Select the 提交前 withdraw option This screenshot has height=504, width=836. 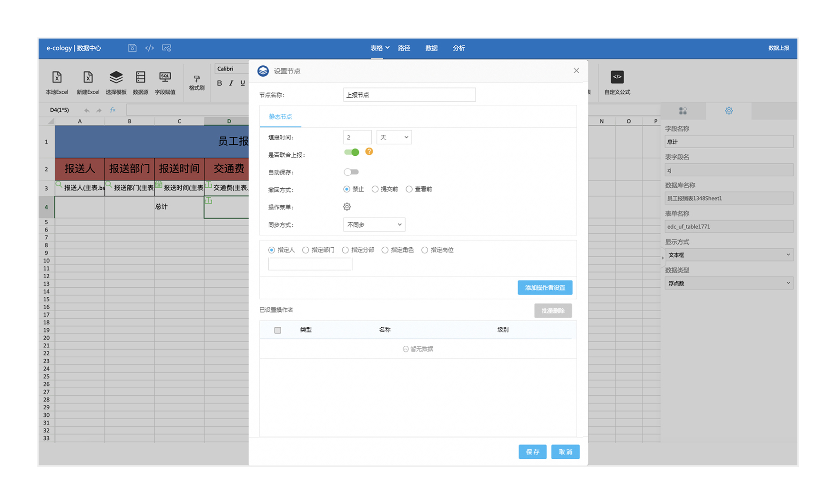click(x=375, y=190)
